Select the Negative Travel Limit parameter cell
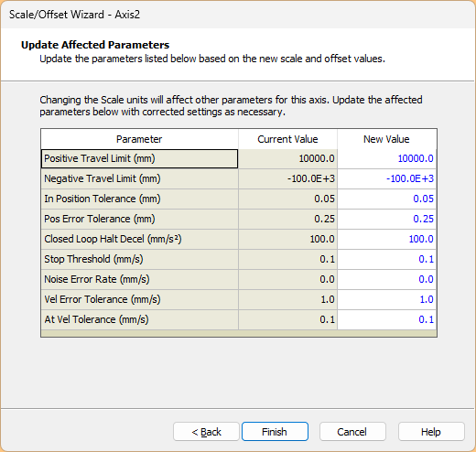This screenshot has width=476, height=452. [x=139, y=178]
